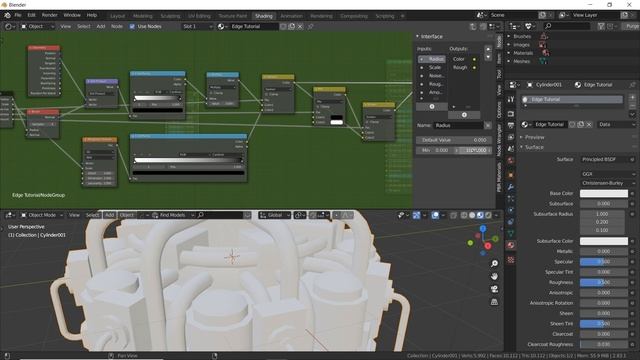Viewport: 640px width, 360px height.
Task: Click the Zoom magnifier viewport gizmo
Action: click(x=494, y=264)
